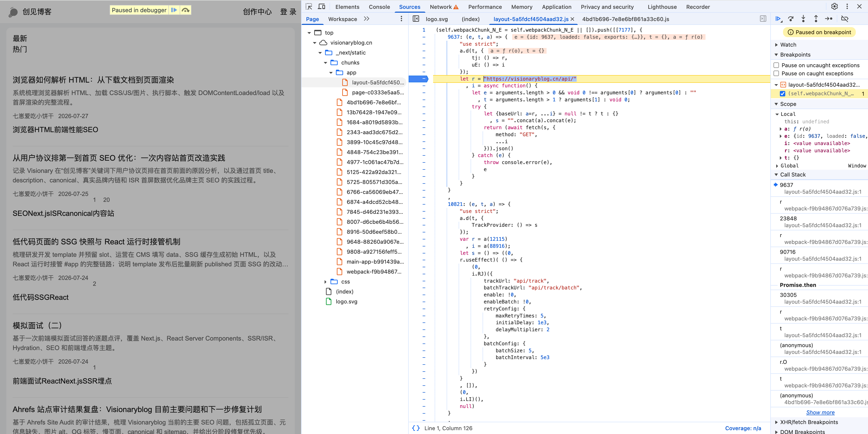Image resolution: width=868 pixels, height=434 pixels.
Task: Step over next function call
Action: [790, 19]
